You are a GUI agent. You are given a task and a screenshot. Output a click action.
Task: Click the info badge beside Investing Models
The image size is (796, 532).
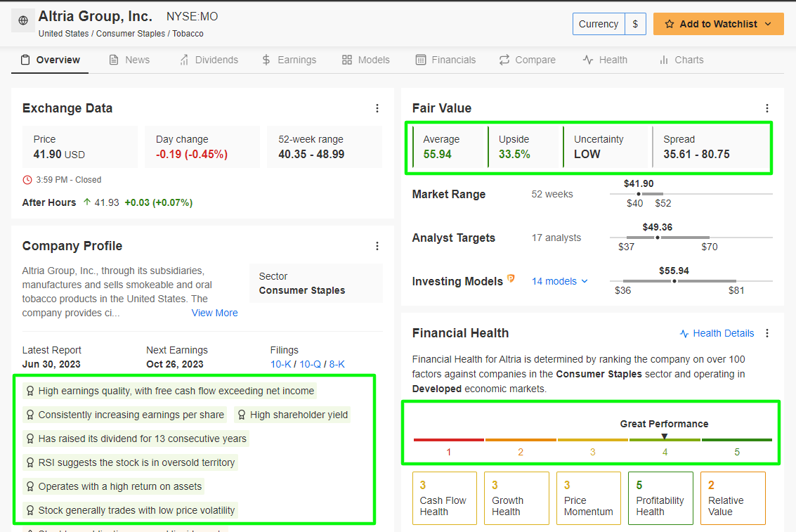click(511, 278)
